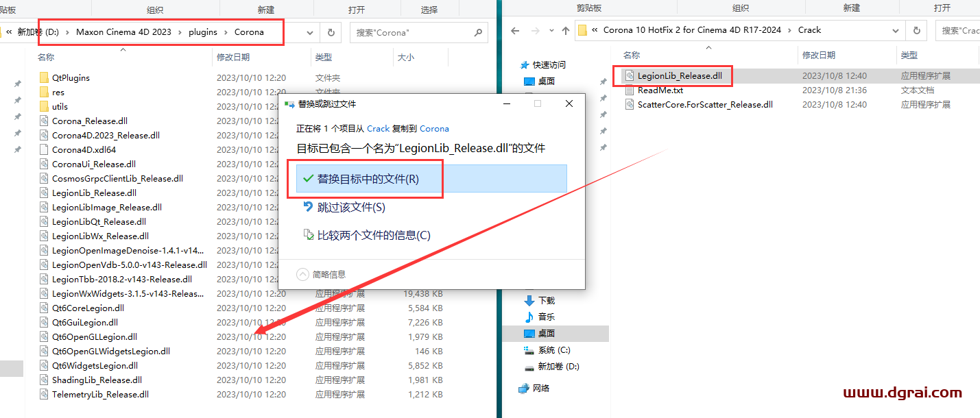This screenshot has height=418, width=980.
Task: Select Corona4D.2023_Release.dll file
Action: (106, 135)
